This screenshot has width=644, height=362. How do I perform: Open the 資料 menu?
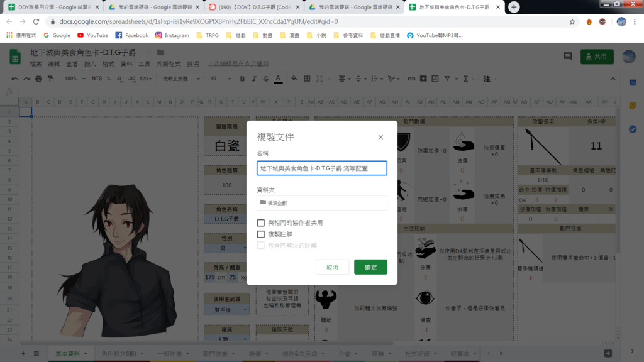coord(126,63)
